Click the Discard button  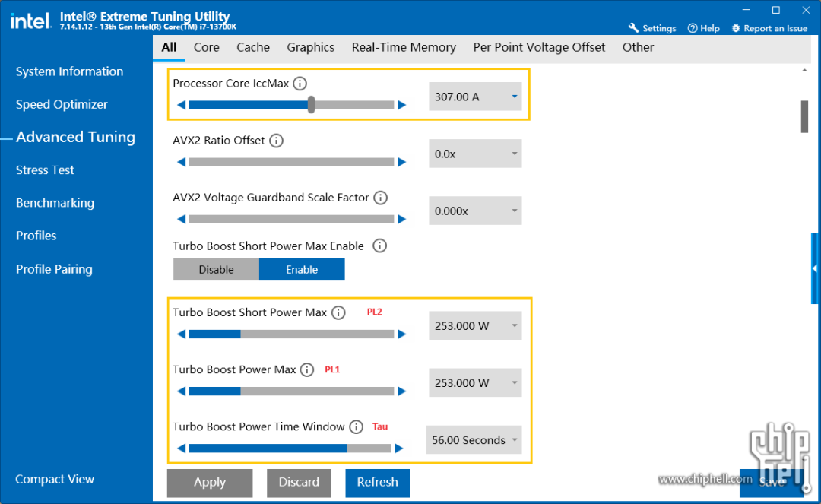[299, 483]
